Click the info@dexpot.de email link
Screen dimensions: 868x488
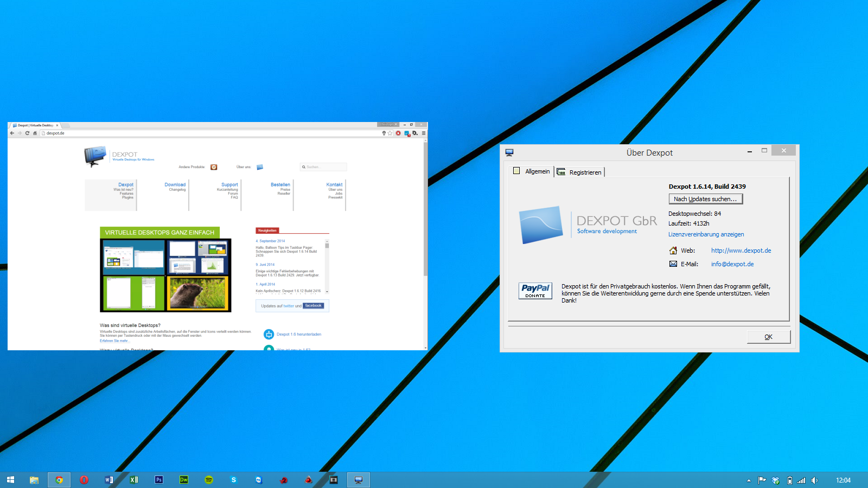732,264
